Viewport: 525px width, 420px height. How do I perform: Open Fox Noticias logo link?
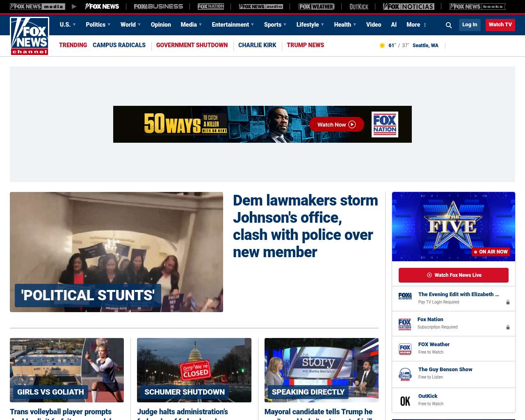[409, 7]
